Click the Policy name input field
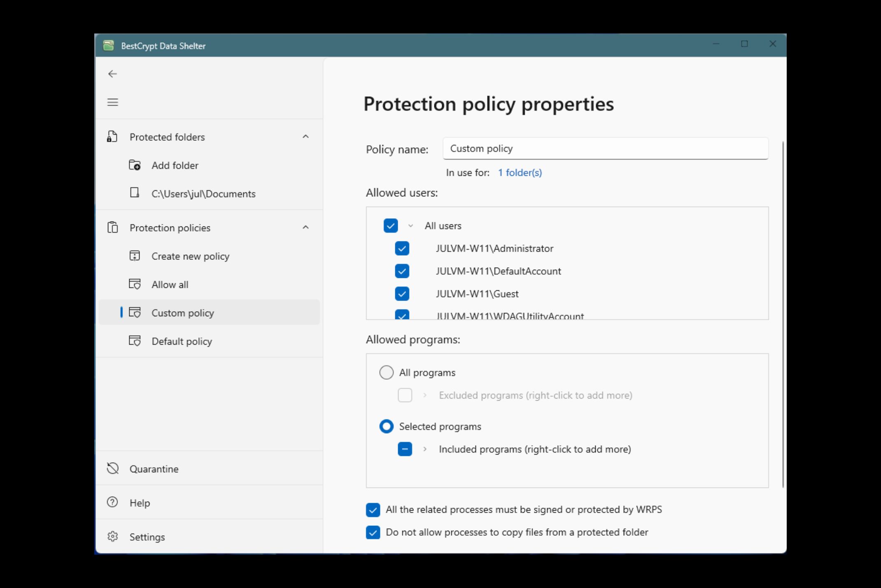Image resolution: width=881 pixels, height=588 pixels. pyautogui.click(x=606, y=149)
